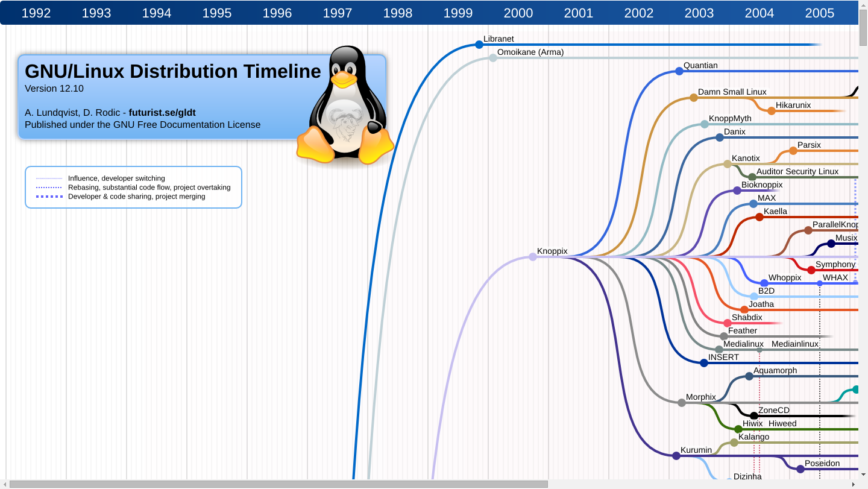
Task: Click the 2005 year header
Action: 820,13
